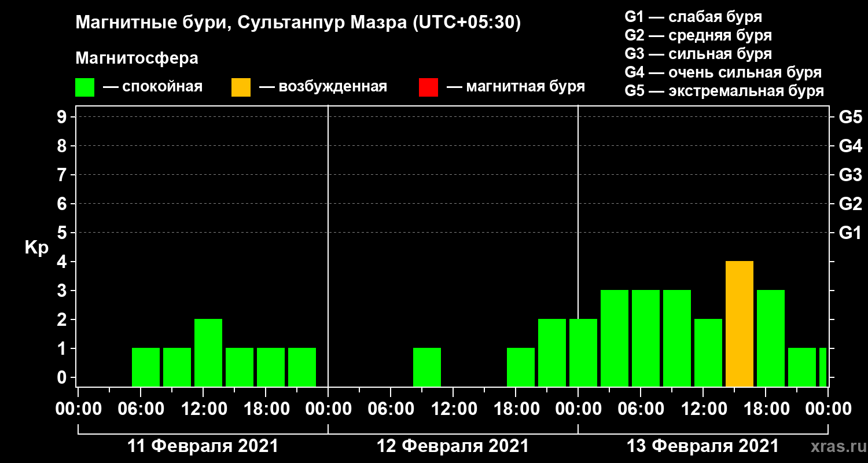This screenshot has width=868, height=463.
Task: Click the red 'магнитная буря' legend swatch
Action: 428,87
